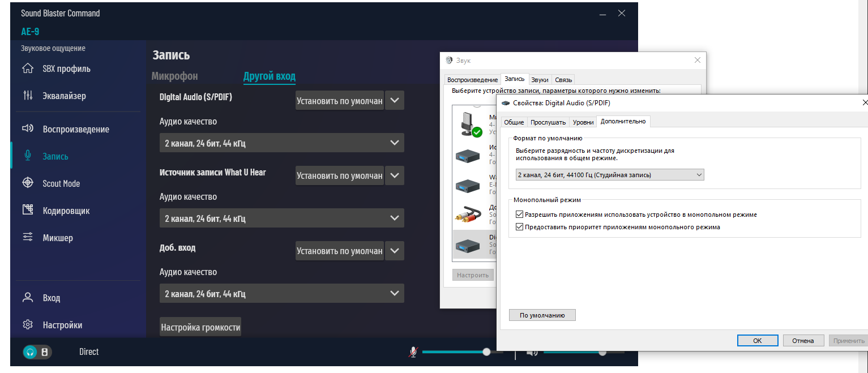Expand arrow next to Доб. вход default button
This screenshot has height=373, width=868.
pos(395,251)
